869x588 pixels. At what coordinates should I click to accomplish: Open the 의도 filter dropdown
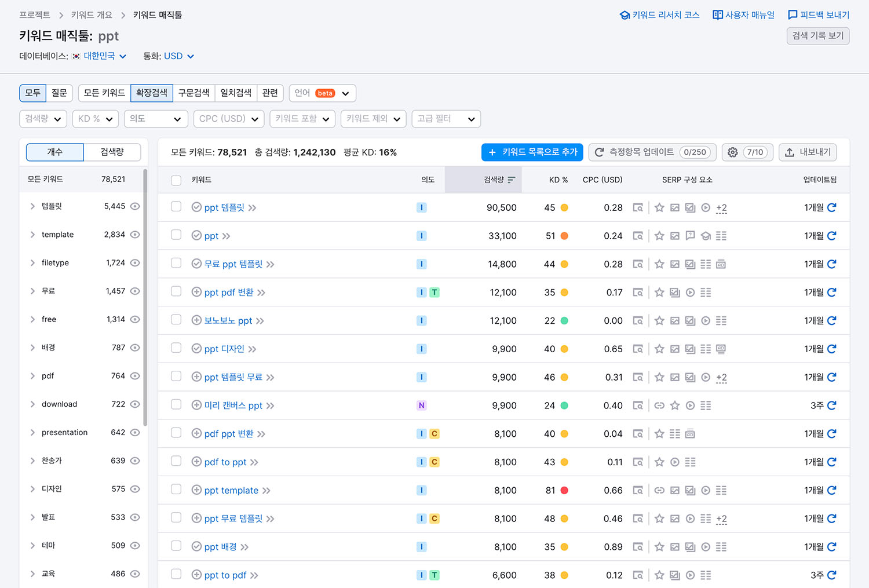pyautogui.click(x=156, y=119)
